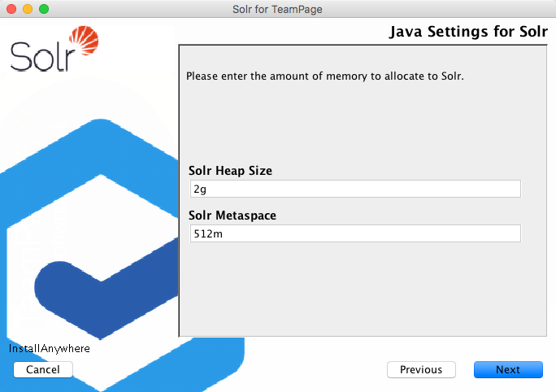Click the Java Settings for Solr heading
This screenshot has width=556, height=392.
tap(468, 33)
